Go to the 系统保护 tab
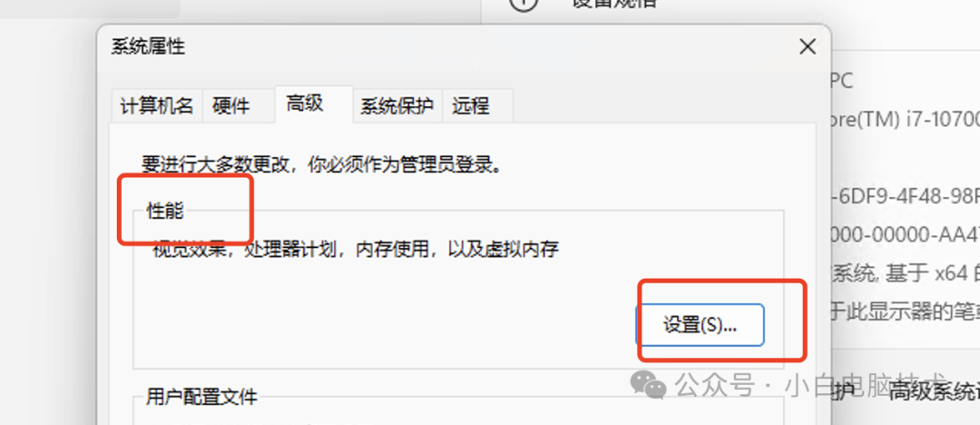The height and width of the screenshot is (425, 980). tap(397, 105)
